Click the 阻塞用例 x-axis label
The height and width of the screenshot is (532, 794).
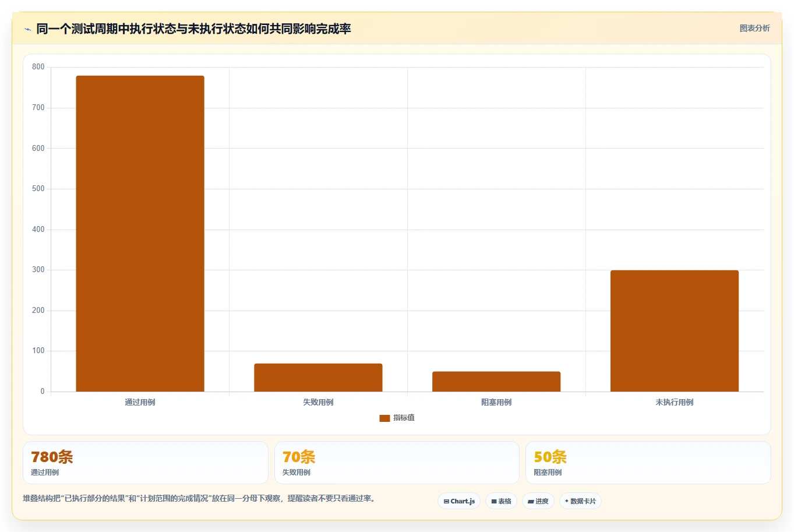click(x=496, y=402)
